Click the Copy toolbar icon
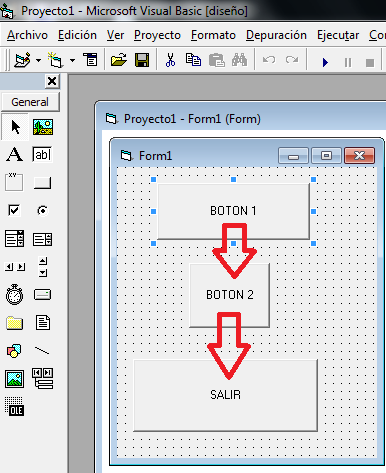The height and width of the screenshot is (473, 386). [193, 60]
